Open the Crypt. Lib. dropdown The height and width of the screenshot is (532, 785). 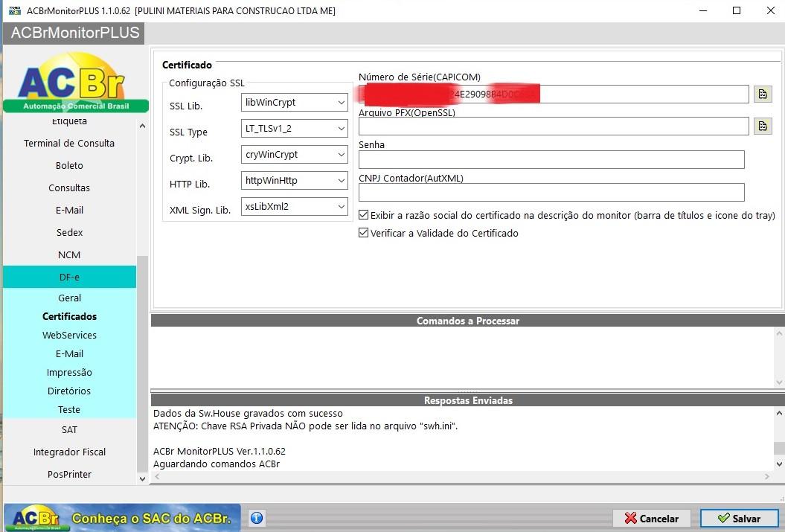tap(295, 155)
